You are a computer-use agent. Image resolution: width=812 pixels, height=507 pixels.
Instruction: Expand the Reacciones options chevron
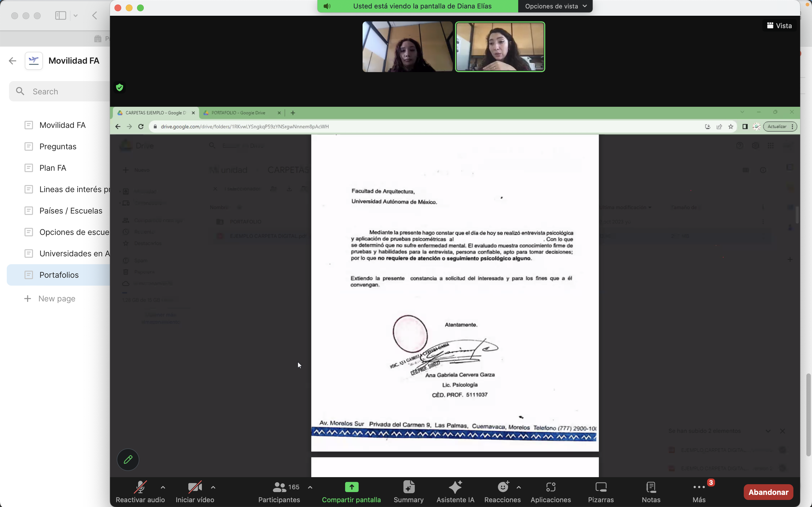tap(519, 487)
